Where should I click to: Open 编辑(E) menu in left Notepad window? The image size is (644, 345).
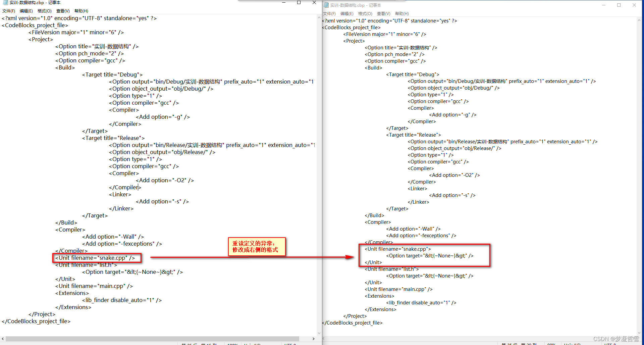[26, 11]
